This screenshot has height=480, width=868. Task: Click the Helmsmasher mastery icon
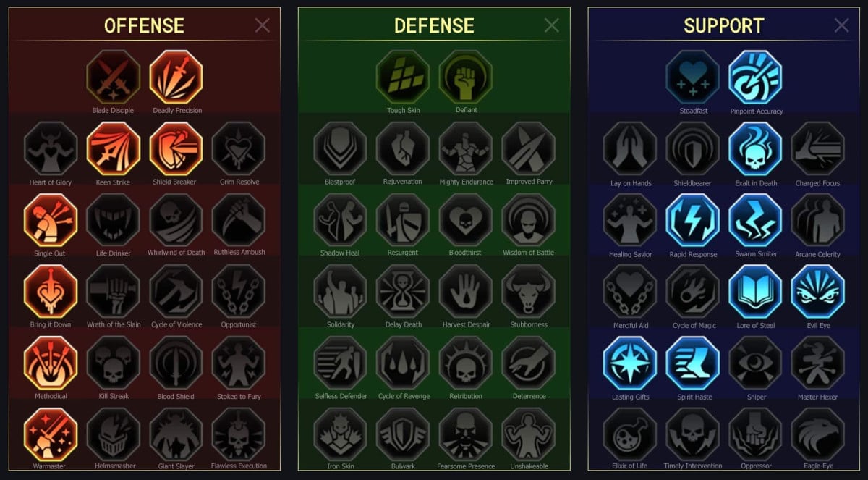(114, 434)
